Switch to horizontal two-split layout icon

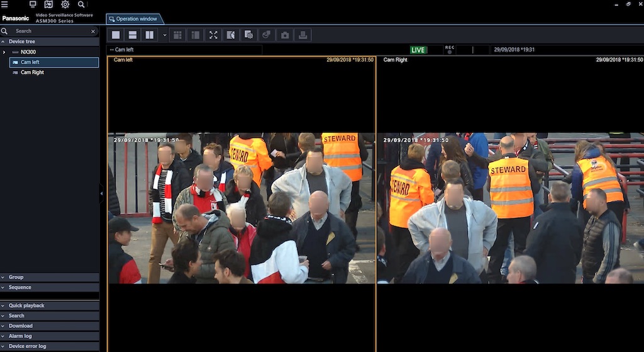click(x=133, y=35)
